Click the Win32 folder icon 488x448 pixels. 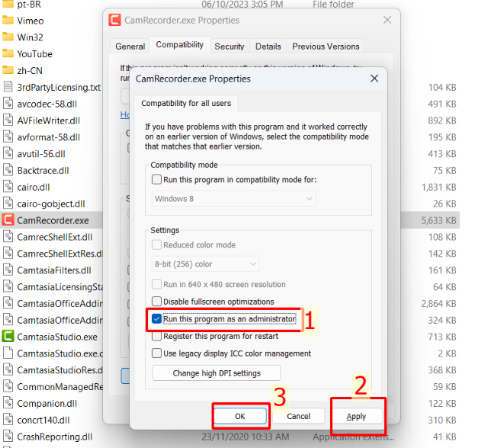(x=8, y=37)
